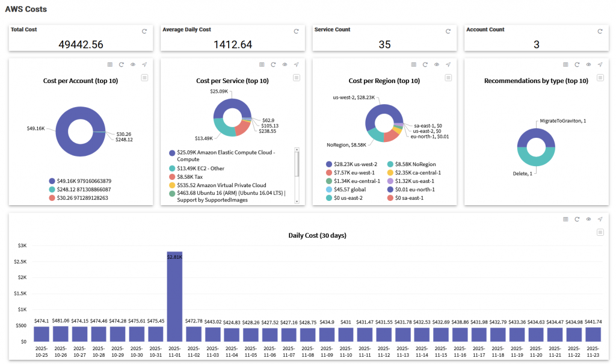Click refresh icon on Account Count card
This screenshot has height=364, width=616.
coord(600,31)
